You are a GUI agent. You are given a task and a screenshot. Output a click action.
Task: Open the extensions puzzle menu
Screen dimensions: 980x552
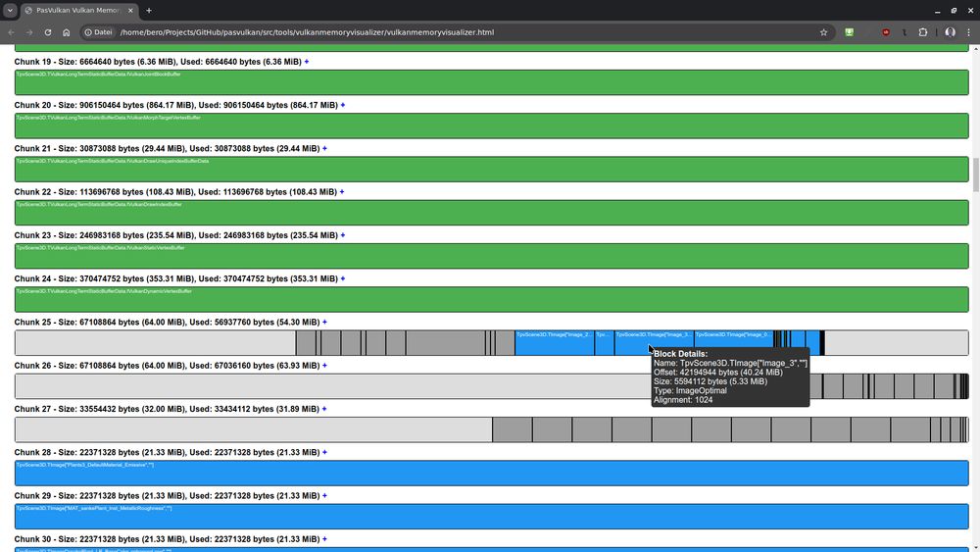coord(923,32)
